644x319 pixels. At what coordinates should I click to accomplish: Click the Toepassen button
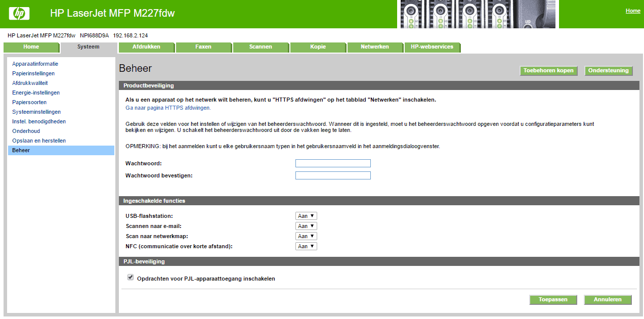coord(553,300)
